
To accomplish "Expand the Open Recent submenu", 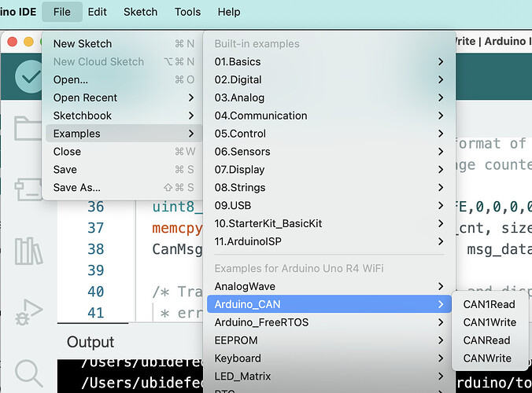I will pyautogui.click(x=124, y=97).
